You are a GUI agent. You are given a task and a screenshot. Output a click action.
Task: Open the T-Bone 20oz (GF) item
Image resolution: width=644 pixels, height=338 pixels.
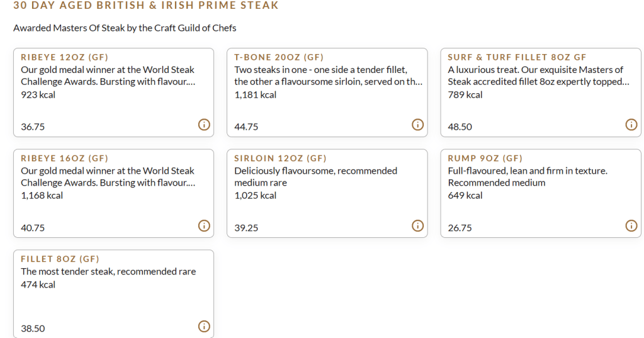pos(279,57)
